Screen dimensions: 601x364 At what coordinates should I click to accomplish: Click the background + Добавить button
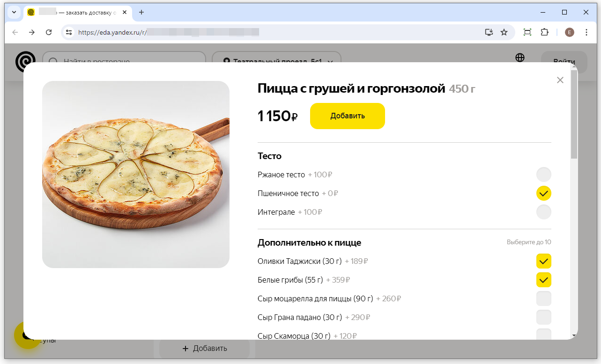point(205,349)
